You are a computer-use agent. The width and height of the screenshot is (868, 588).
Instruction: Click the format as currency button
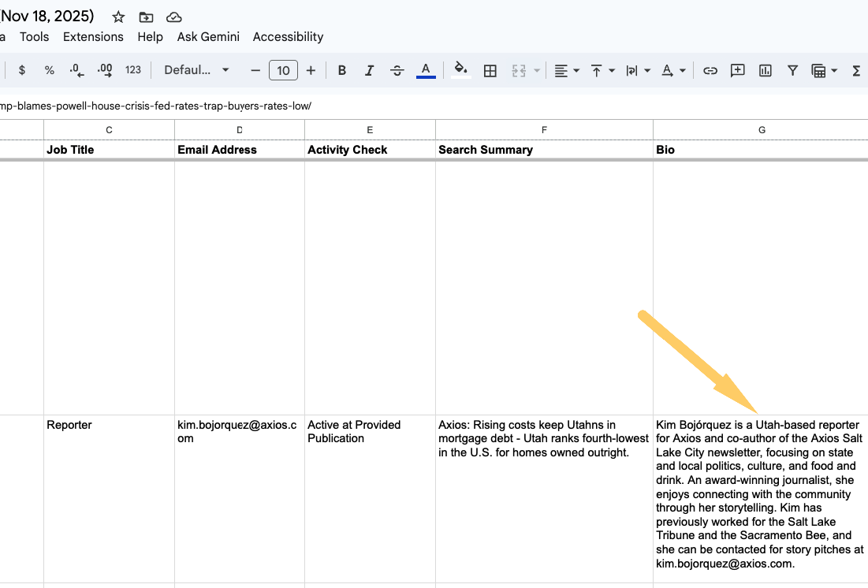click(22, 70)
